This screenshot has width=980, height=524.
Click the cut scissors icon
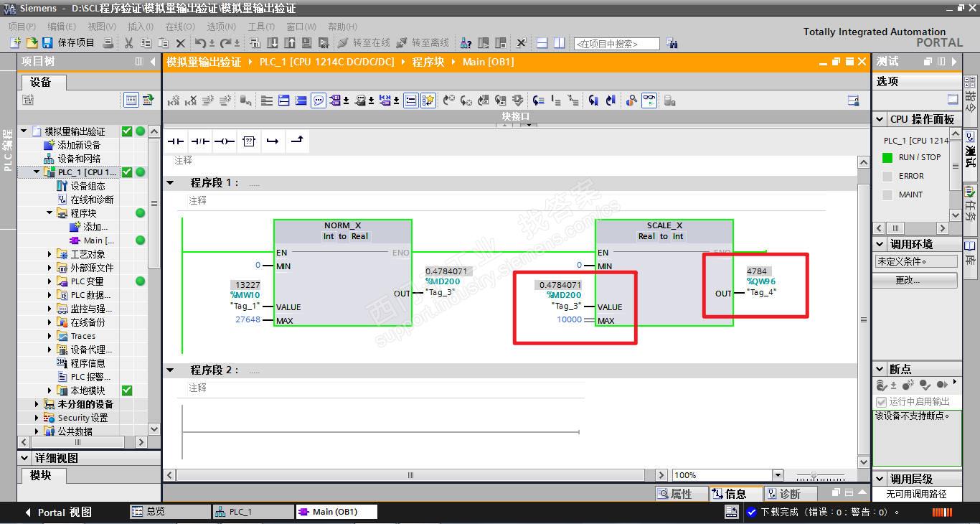click(129, 43)
